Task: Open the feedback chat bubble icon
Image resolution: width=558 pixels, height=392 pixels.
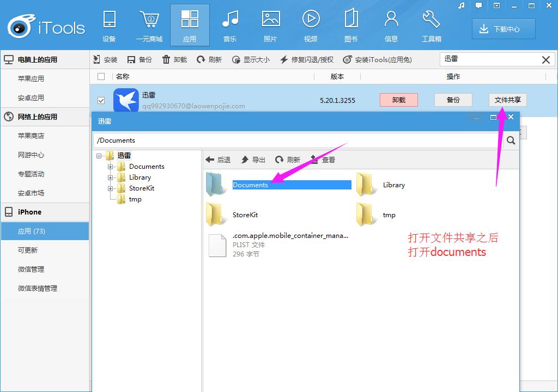Action: (478, 5)
